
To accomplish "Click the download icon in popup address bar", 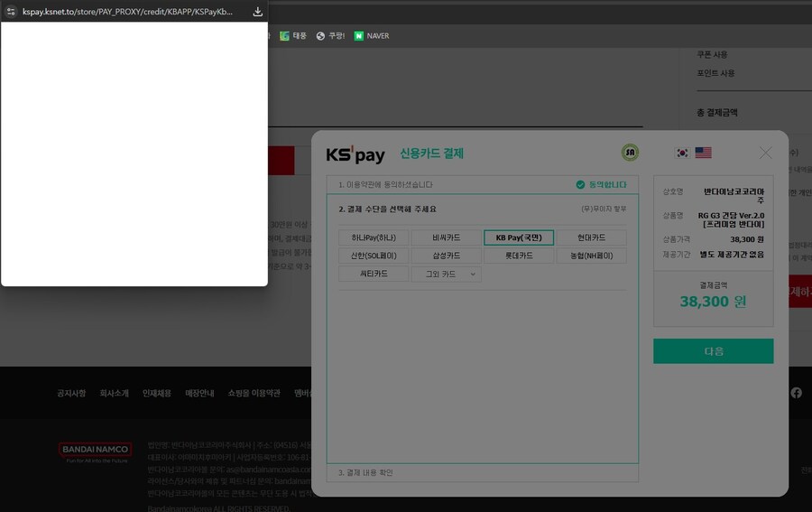I will pyautogui.click(x=257, y=12).
